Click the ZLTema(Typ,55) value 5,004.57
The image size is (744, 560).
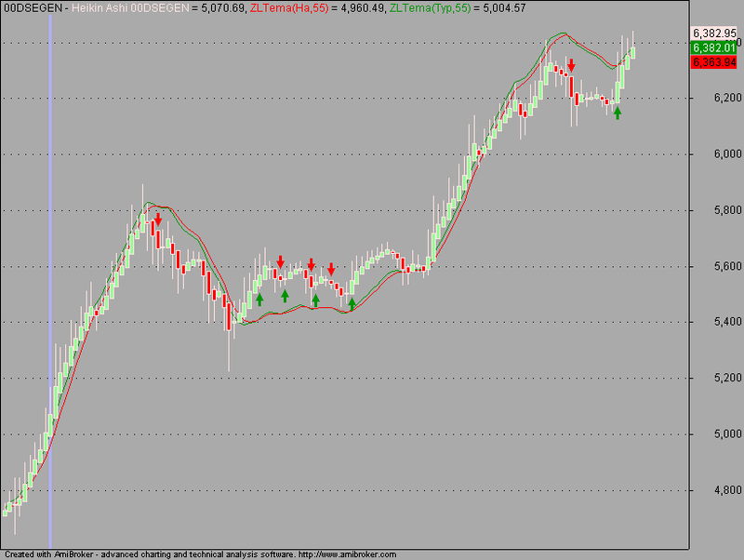(x=504, y=8)
